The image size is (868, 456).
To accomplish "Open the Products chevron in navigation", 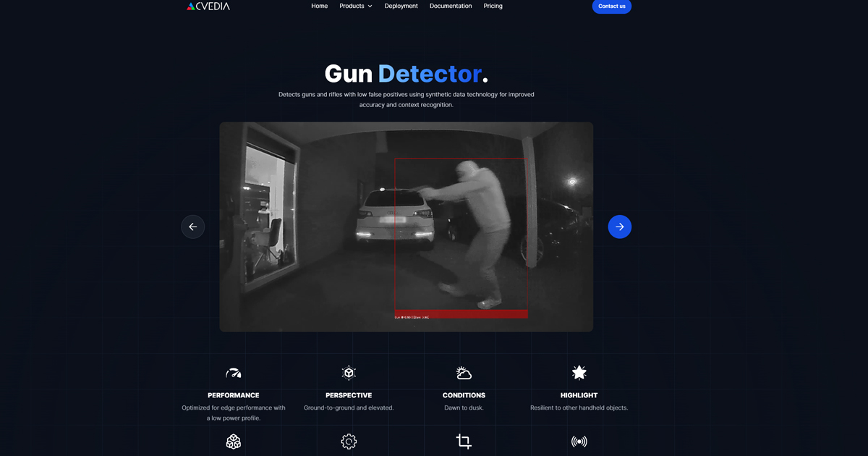I will click(370, 6).
